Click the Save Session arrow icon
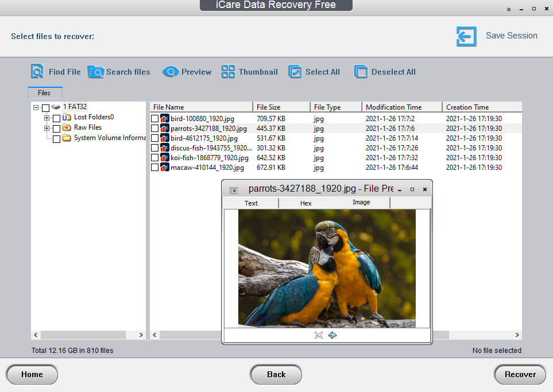This screenshot has width=553, height=392. (466, 36)
